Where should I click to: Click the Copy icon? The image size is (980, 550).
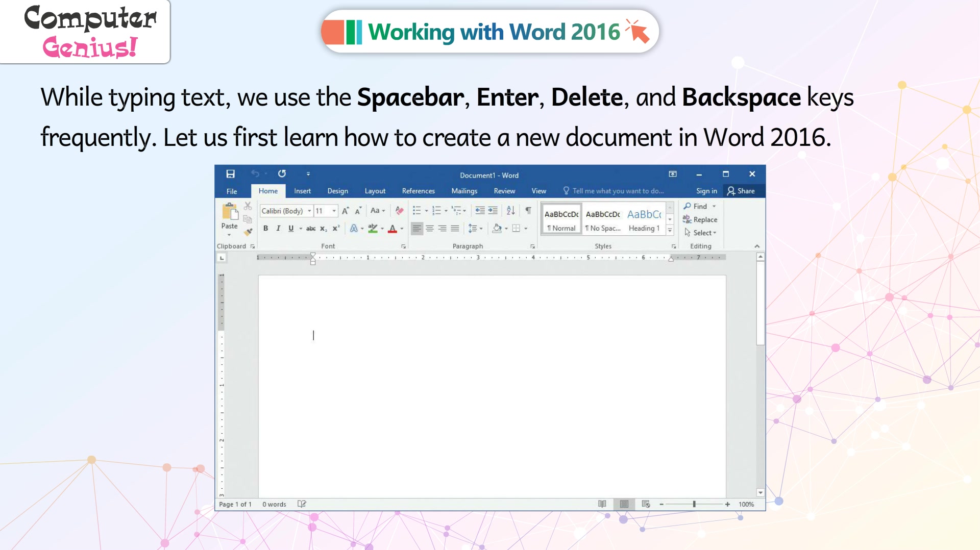click(x=248, y=219)
